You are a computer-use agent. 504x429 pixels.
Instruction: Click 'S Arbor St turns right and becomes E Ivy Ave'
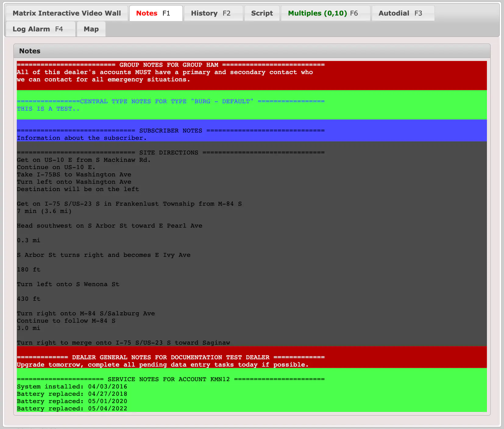coord(104,255)
